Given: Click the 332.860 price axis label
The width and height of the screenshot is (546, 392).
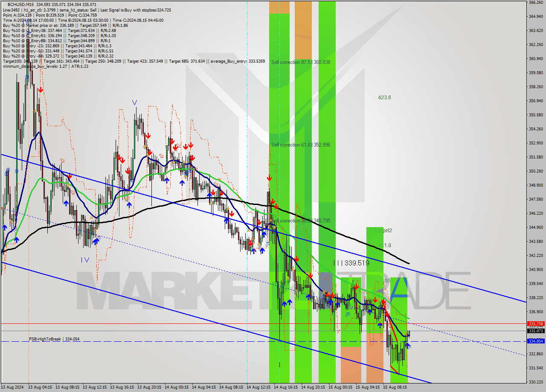Looking at the screenshot, I should pyautogui.click(x=536, y=354).
